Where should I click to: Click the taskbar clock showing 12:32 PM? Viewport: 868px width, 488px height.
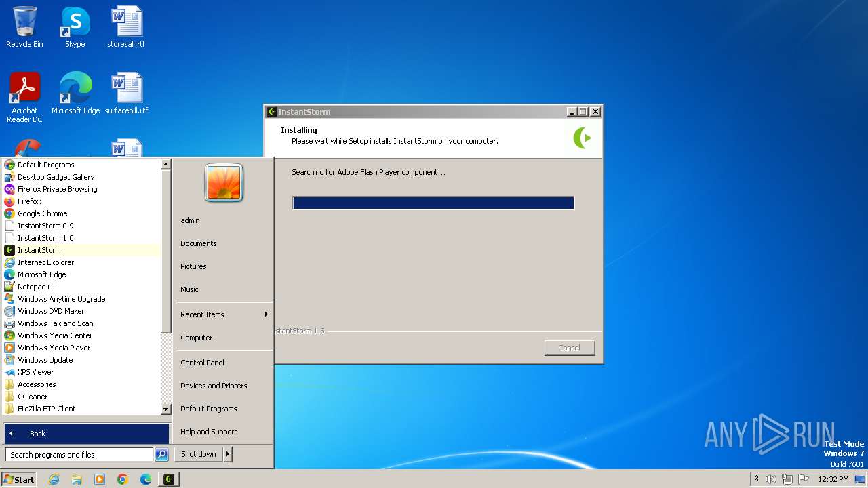tap(833, 479)
